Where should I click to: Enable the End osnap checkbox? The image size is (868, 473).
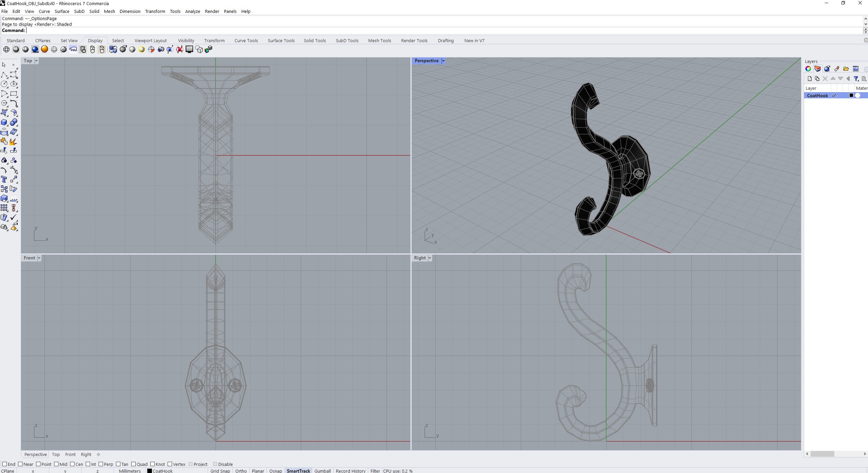[x=5, y=464]
